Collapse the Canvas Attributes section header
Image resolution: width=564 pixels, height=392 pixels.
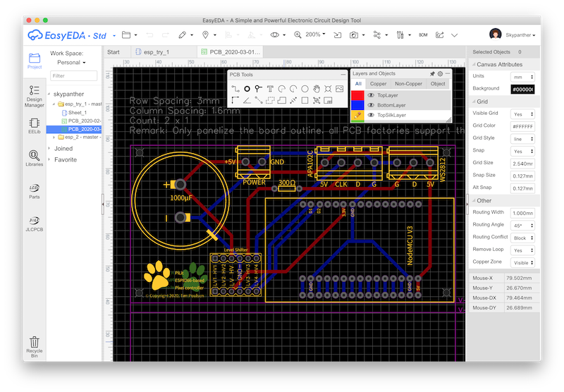coord(499,64)
